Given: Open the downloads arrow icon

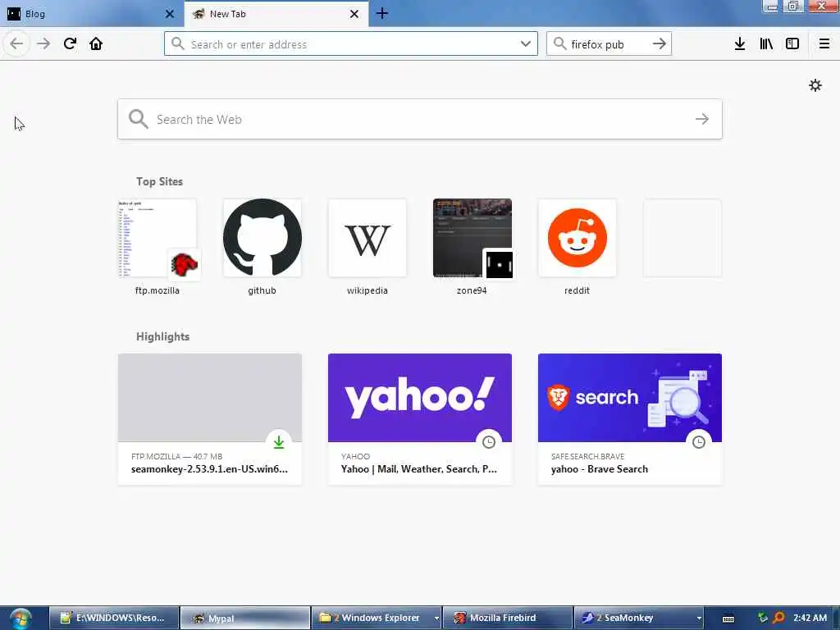Looking at the screenshot, I should pos(739,44).
